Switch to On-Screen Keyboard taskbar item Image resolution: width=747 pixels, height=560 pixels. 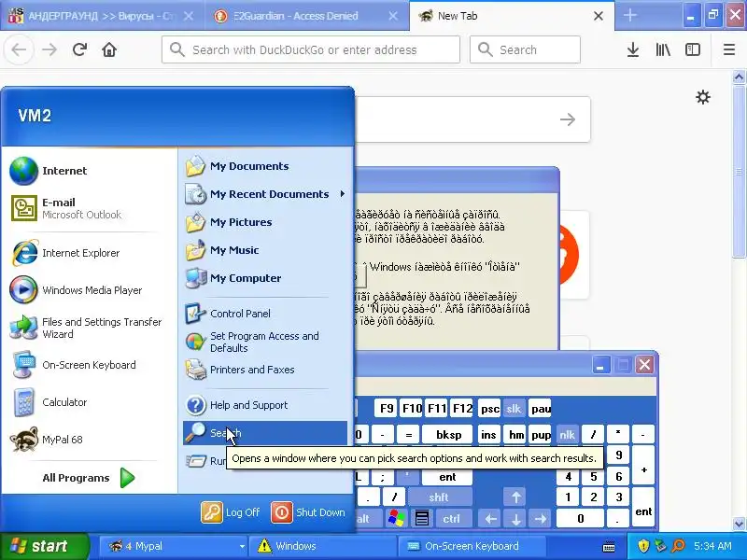[x=472, y=546]
